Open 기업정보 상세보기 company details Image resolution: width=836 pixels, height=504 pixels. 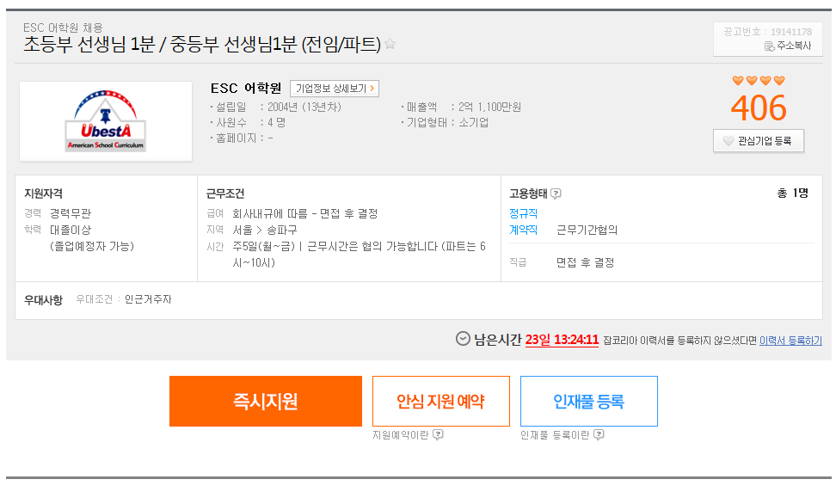point(335,89)
